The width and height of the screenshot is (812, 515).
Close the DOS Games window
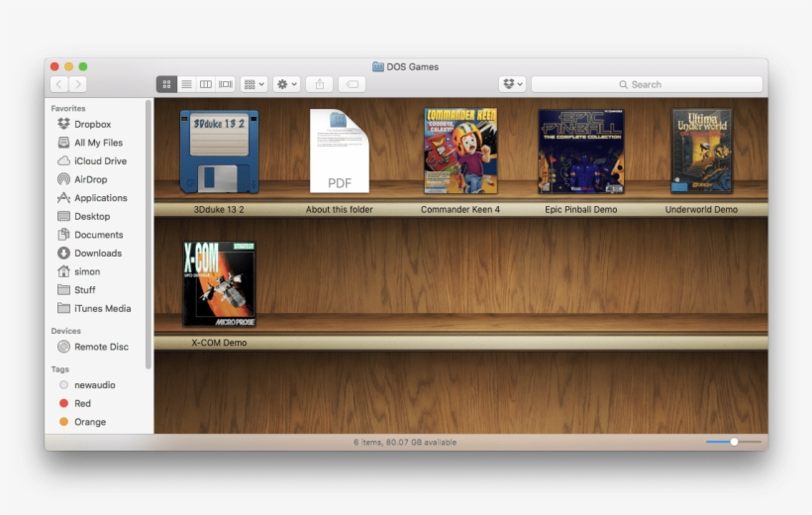coord(54,66)
